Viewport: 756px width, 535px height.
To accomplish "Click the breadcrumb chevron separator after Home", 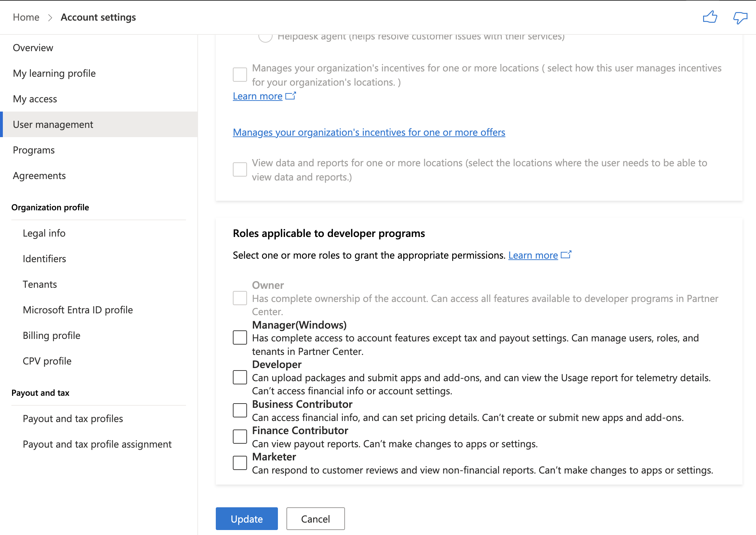I will [50, 17].
